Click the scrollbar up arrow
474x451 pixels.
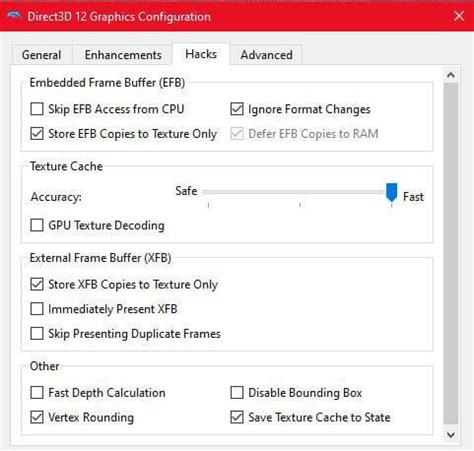tap(451, 75)
